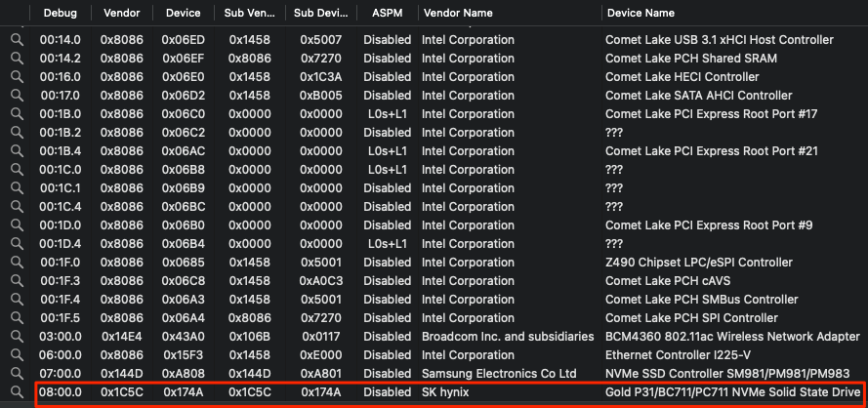Select Ethernet Controller I225-V entry
868x408 pixels.
click(x=678, y=355)
